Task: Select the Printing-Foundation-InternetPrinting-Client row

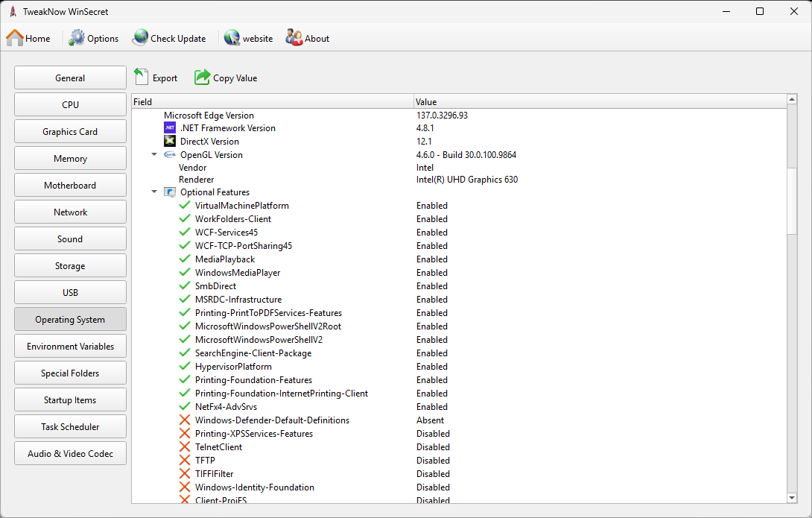Action: tap(460, 394)
